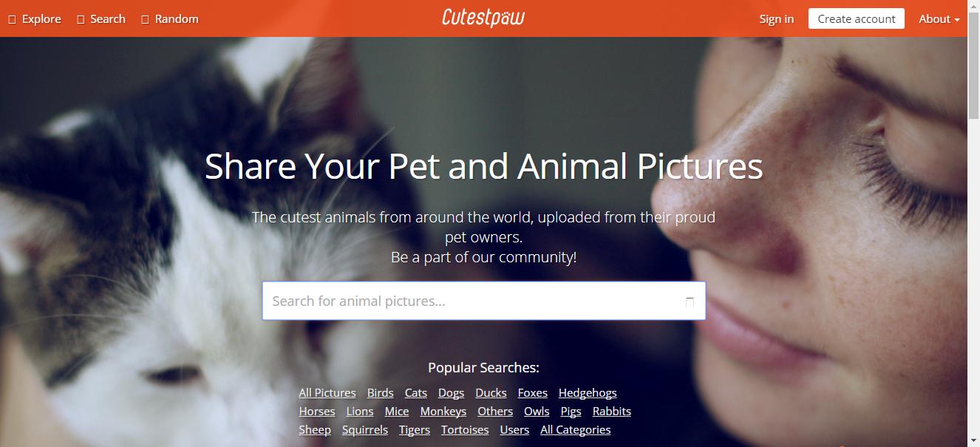Click the Explore icon in the navbar
980x447 pixels.
[x=12, y=19]
